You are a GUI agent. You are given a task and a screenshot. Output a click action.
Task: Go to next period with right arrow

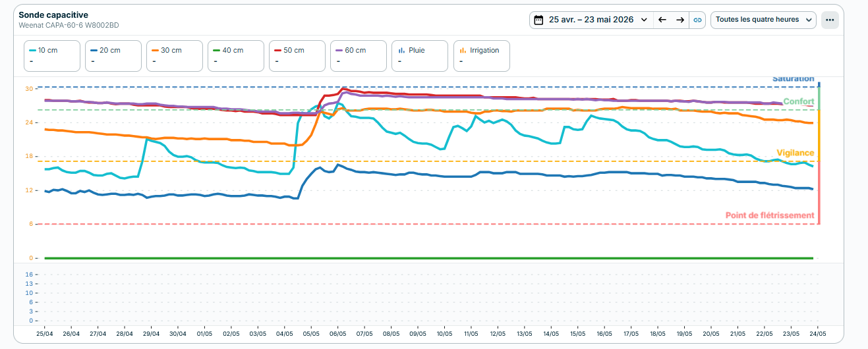point(680,20)
